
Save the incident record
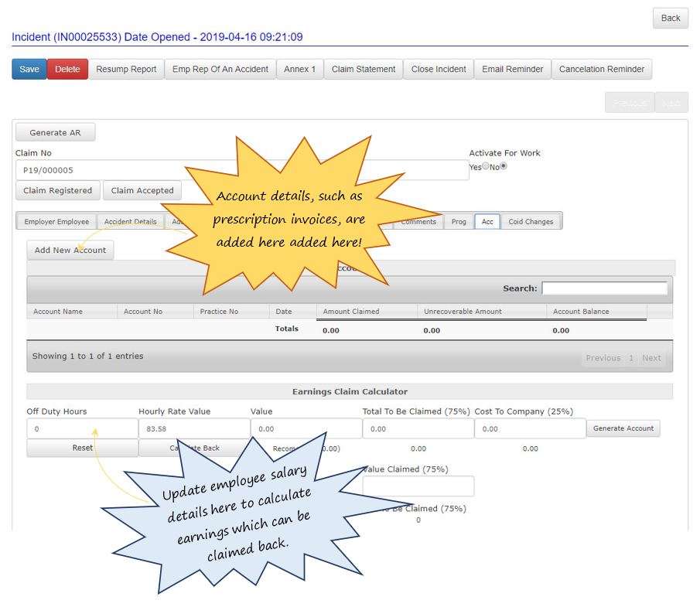tap(29, 69)
